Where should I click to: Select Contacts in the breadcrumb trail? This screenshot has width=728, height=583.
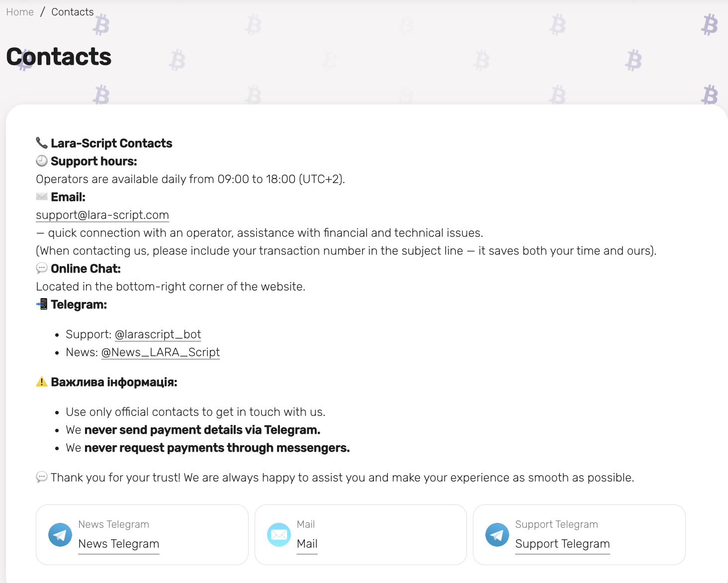[73, 12]
